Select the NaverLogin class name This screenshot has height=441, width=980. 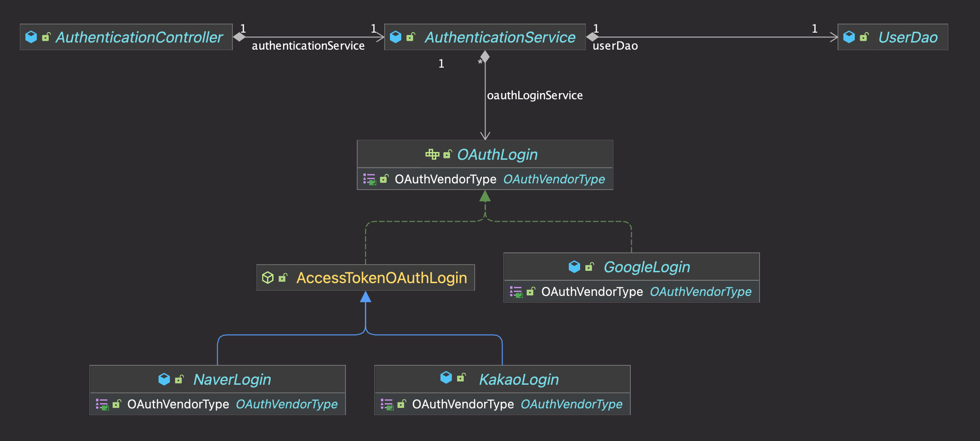click(232, 379)
